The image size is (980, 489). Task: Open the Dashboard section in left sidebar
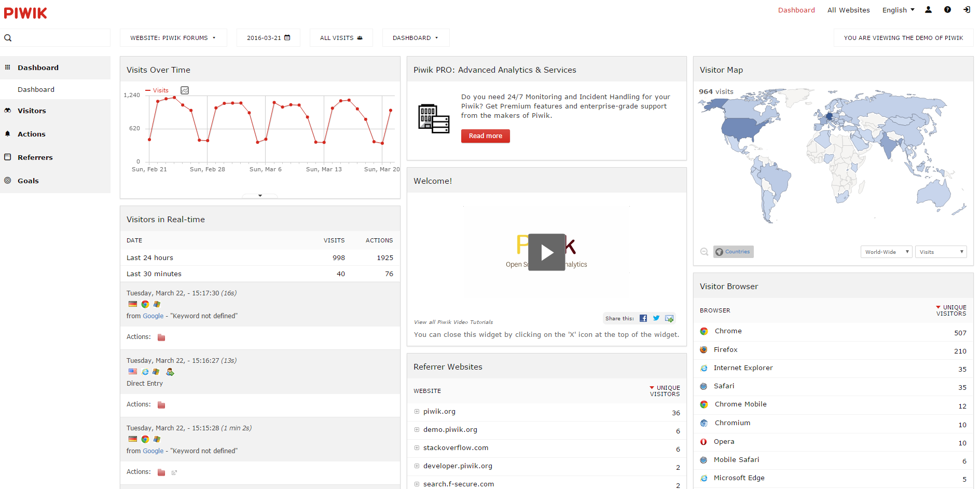coord(55,67)
